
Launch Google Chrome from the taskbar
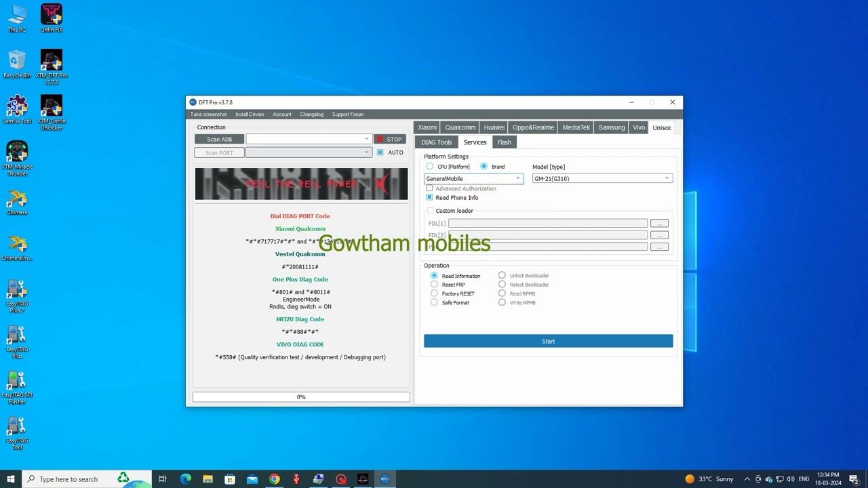pos(274,479)
